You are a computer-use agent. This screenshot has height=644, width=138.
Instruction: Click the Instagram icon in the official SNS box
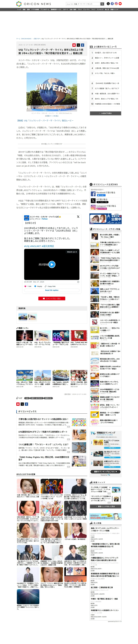click(93, 207)
